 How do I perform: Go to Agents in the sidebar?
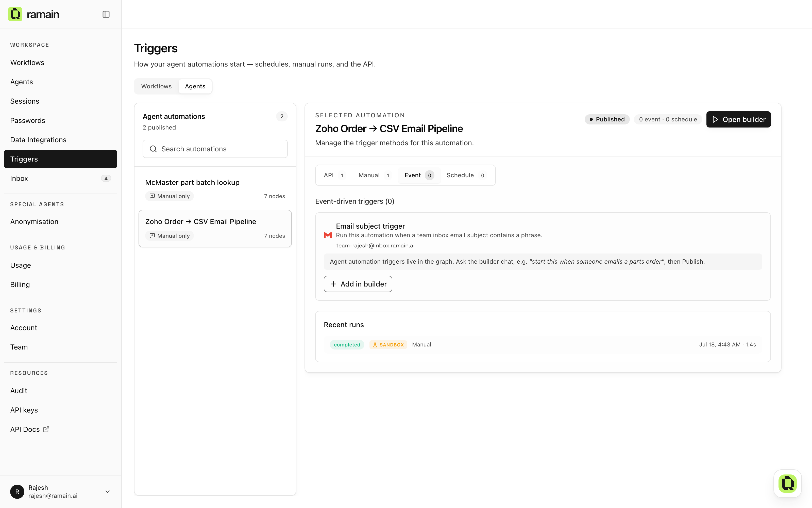[x=60, y=82]
